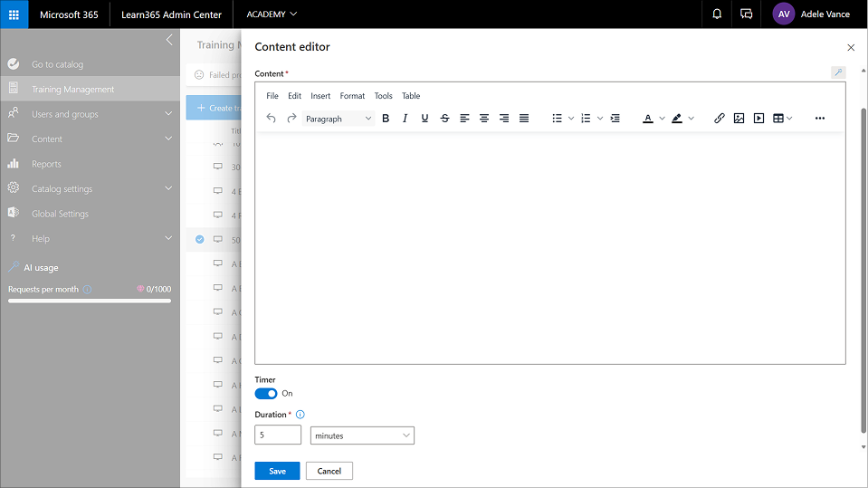Click the strikethrough icon

click(444, 119)
